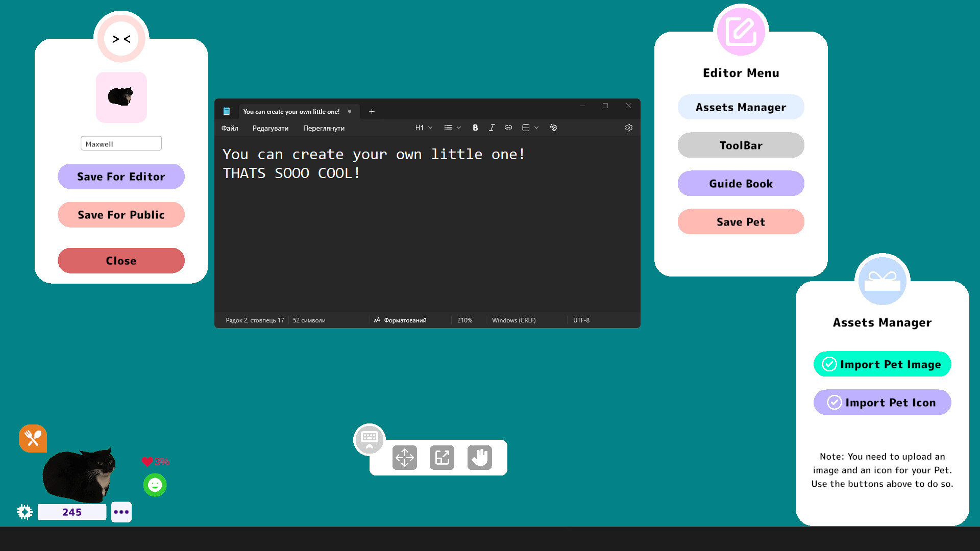
Task: Open the Редагувати menu
Action: pos(270,128)
